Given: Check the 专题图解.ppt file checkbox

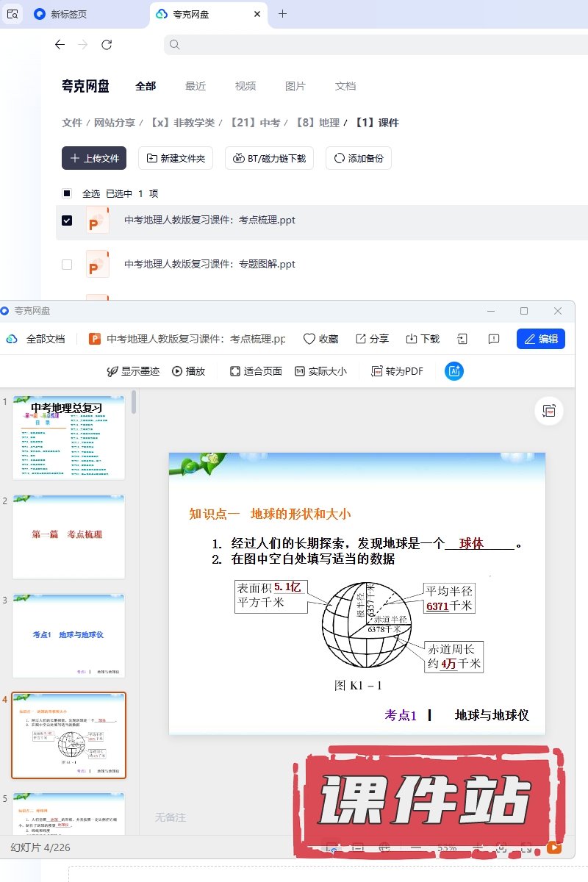Looking at the screenshot, I should point(67,265).
